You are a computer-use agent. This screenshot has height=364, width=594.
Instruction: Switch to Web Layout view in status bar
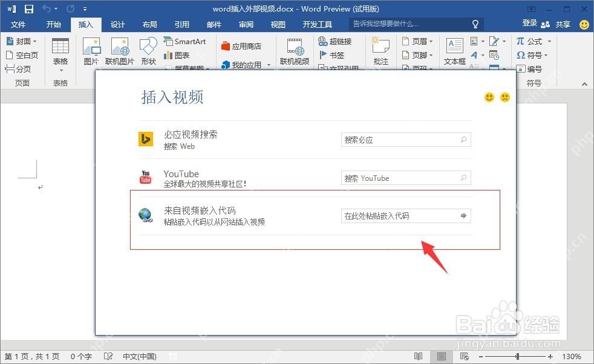(x=464, y=356)
